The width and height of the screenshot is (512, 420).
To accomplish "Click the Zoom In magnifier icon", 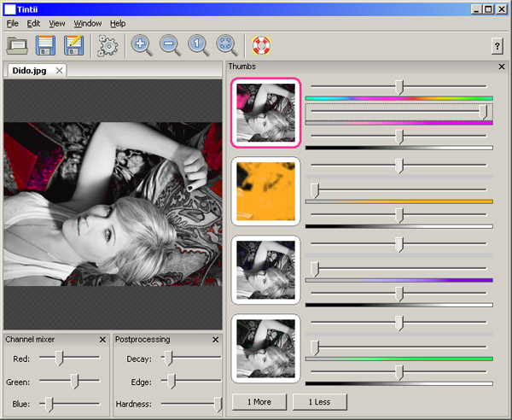I will (141, 46).
